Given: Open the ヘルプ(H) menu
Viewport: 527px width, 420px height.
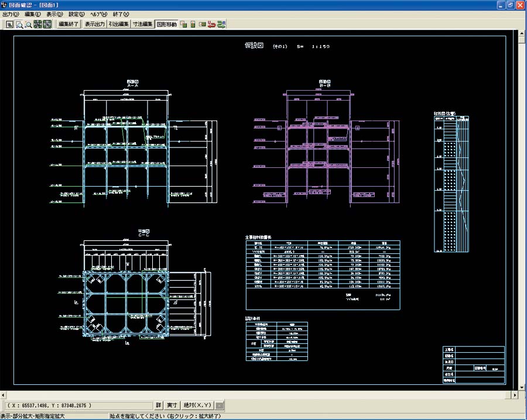Looking at the screenshot, I should (x=98, y=14).
